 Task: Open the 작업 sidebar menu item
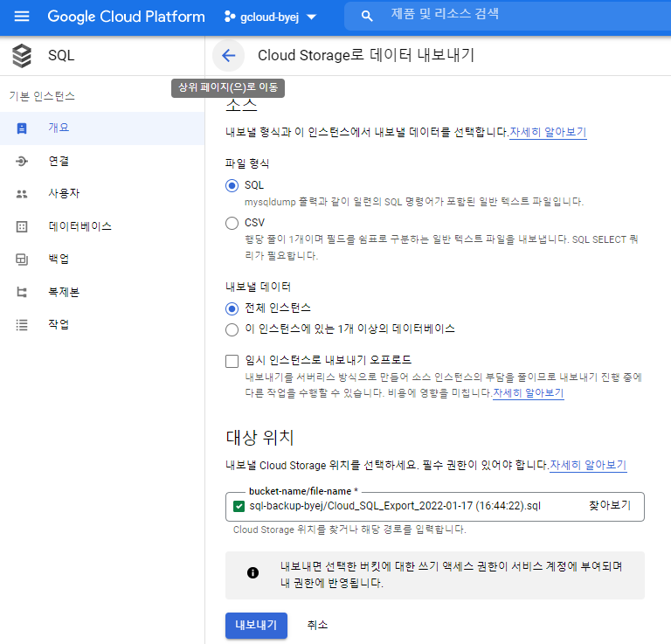tap(102, 324)
